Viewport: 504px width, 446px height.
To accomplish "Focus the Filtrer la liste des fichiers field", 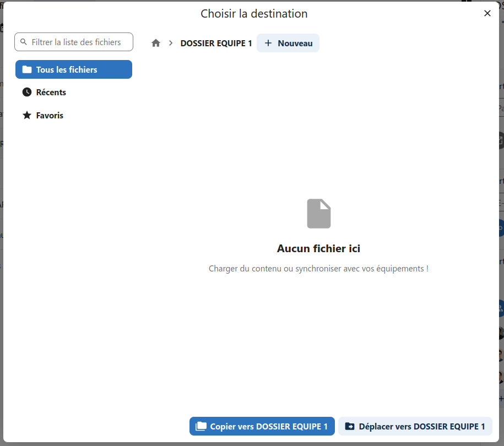I will (x=74, y=42).
